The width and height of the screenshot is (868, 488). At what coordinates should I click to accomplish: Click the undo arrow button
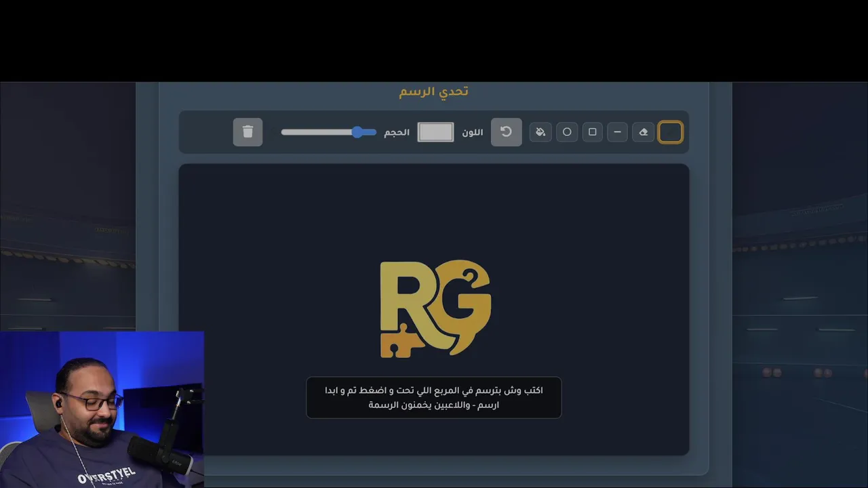click(x=507, y=132)
